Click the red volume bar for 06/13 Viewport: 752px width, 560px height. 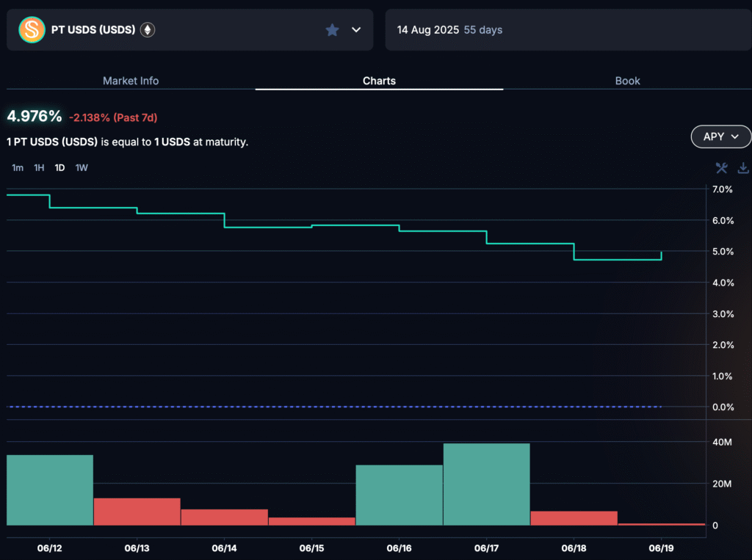point(137,512)
